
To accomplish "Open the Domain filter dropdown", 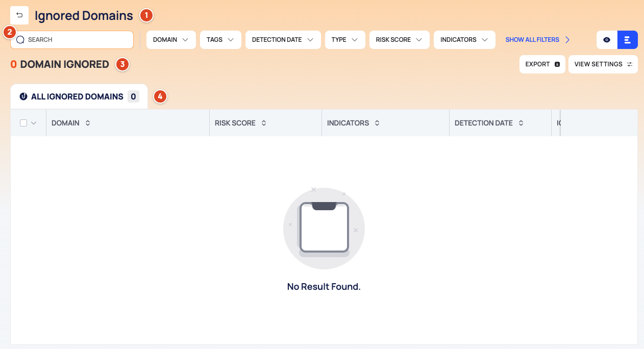I will click(x=171, y=40).
